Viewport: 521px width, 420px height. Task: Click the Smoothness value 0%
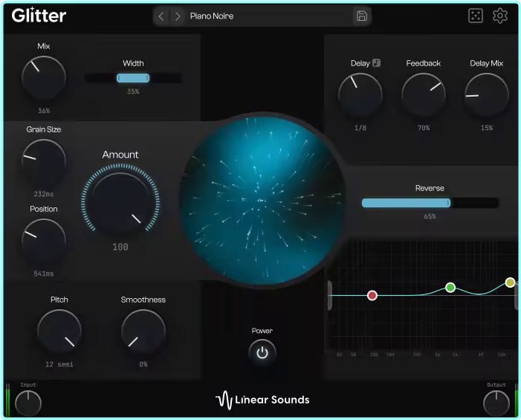coord(143,364)
